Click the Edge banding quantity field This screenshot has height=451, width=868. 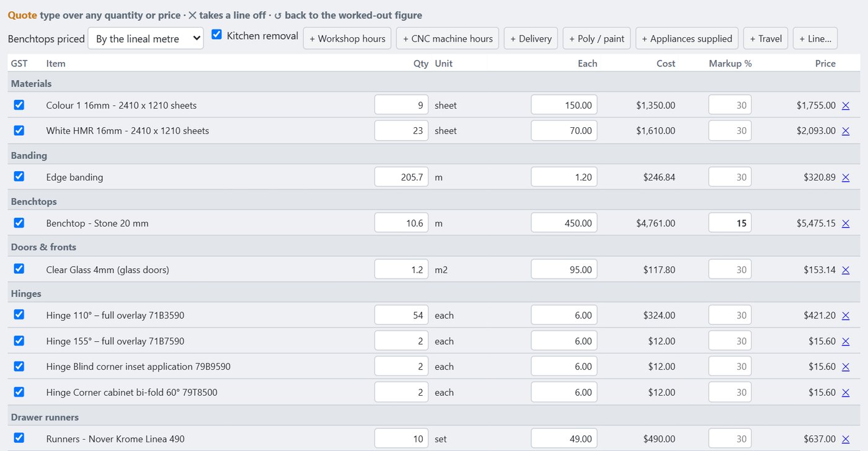[x=401, y=177]
